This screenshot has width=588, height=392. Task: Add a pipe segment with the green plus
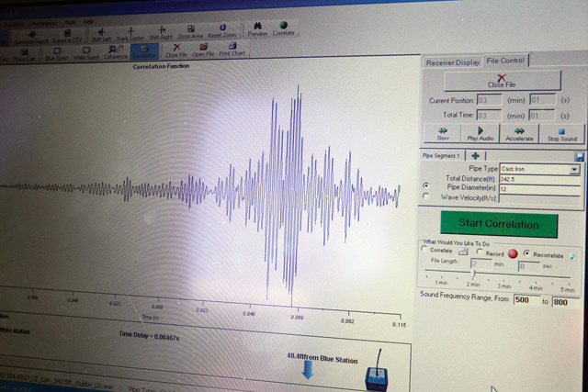(x=476, y=156)
